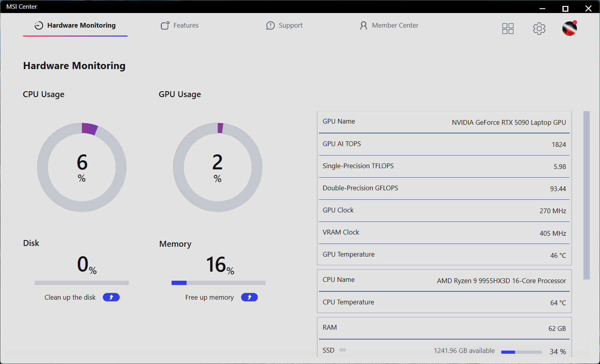600x364 pixels.
Task: Click the SSD usage progress bar
Action: [521, 352]
